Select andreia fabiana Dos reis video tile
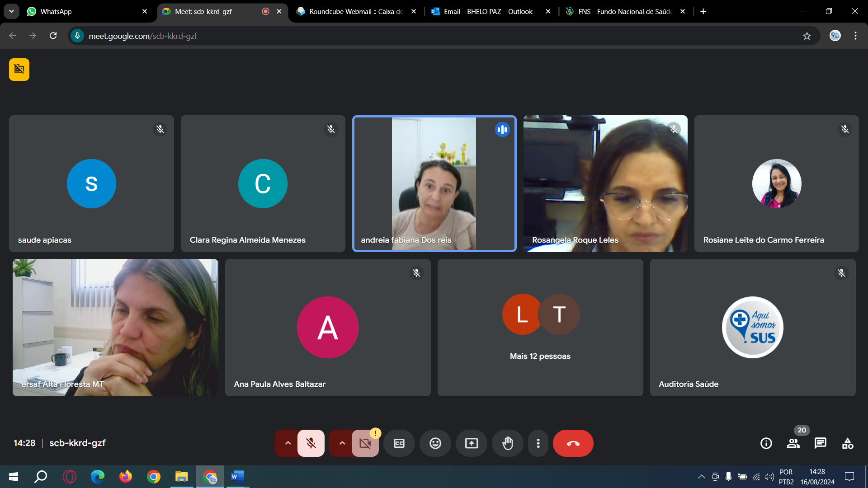 pos(434,183)
